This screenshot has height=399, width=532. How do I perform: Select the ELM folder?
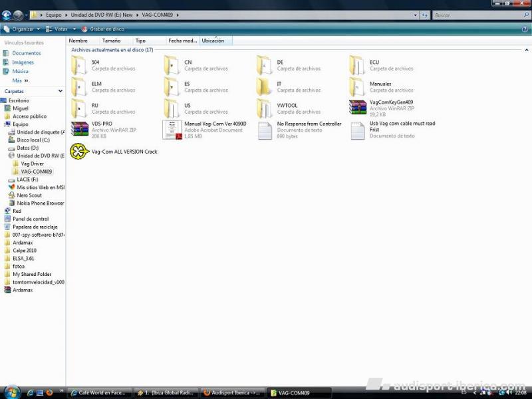(104, 87)
